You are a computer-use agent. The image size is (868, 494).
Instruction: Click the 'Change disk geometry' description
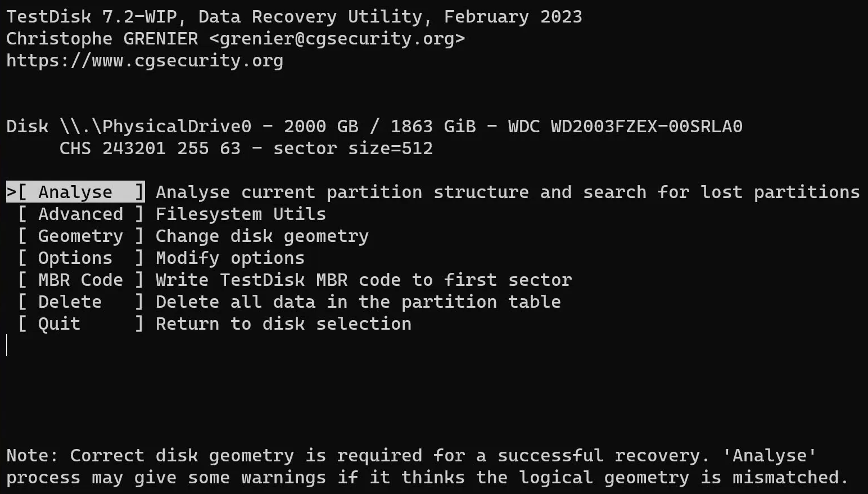click(262, 236)
